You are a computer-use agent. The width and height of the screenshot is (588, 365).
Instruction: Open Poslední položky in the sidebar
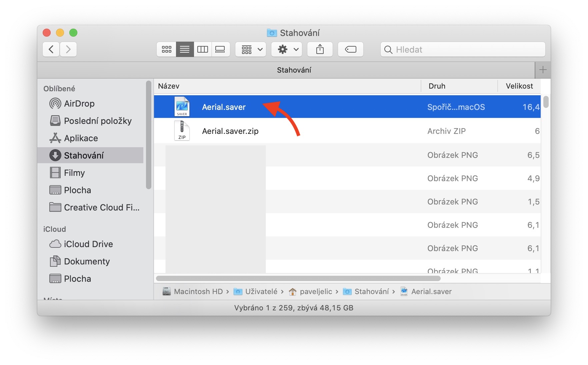[x=91, y=121]
